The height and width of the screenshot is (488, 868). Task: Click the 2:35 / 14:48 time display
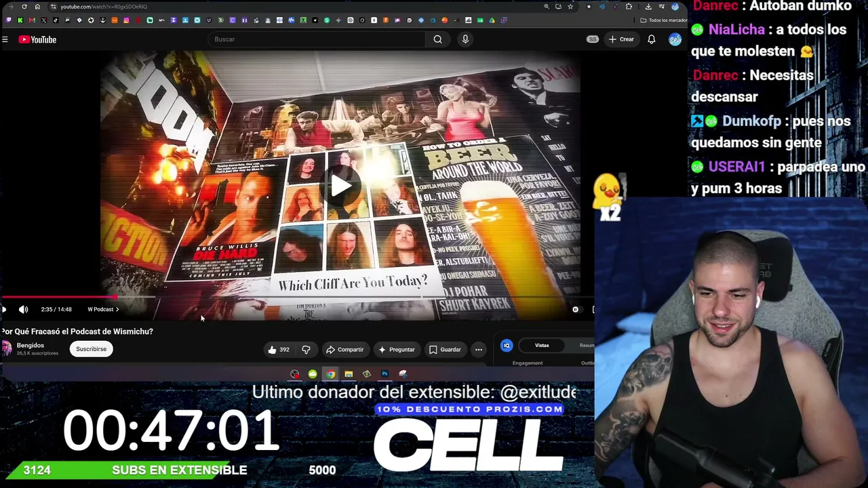(56, 310)
